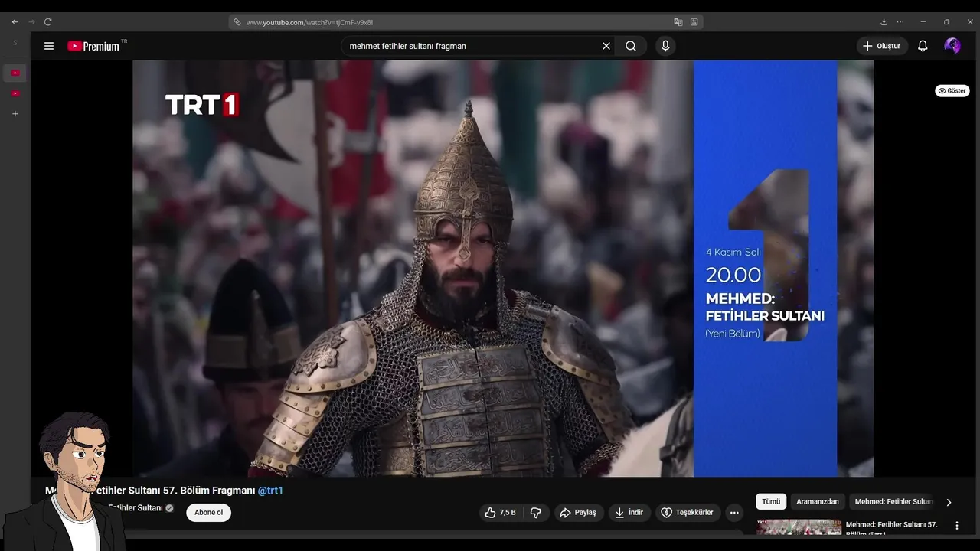Screen dimensions: 980x551
Task: Open the YouTube hamburger guide menu
Action: [49, 46]
